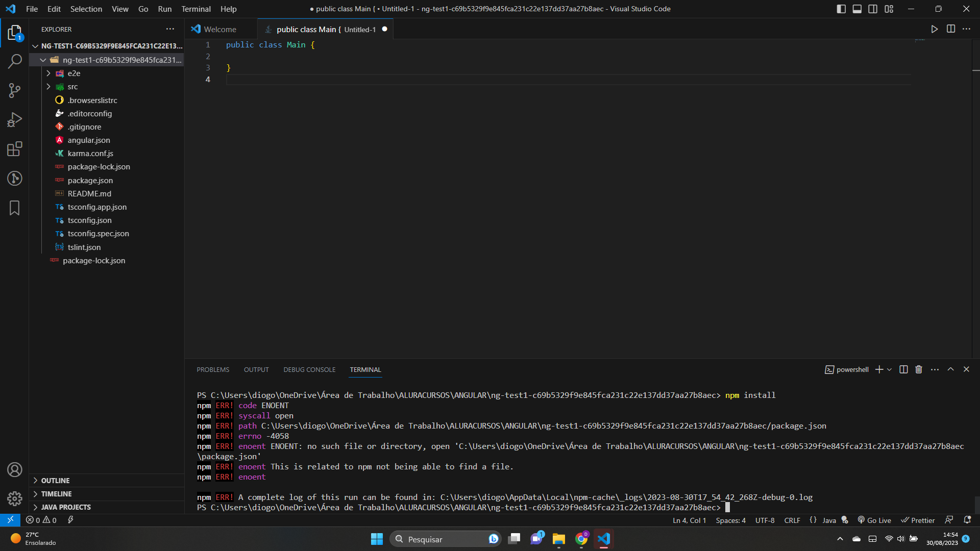Split the terminal panel
980x551 pixels.
tap(903, 369)
